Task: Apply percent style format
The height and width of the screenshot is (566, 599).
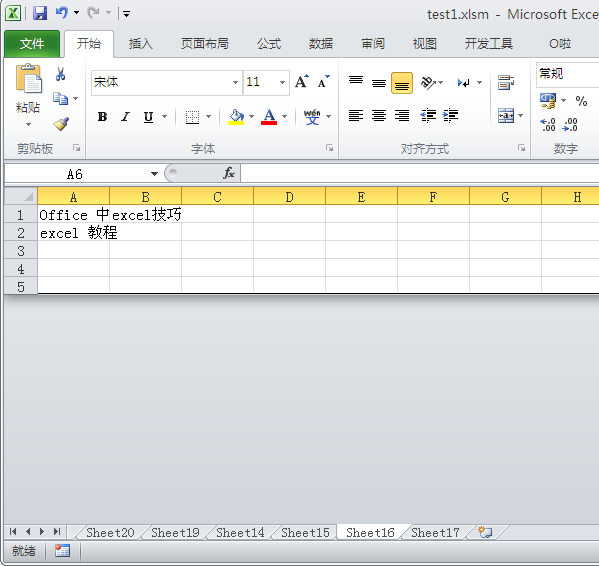Action: tap(581, 101)
